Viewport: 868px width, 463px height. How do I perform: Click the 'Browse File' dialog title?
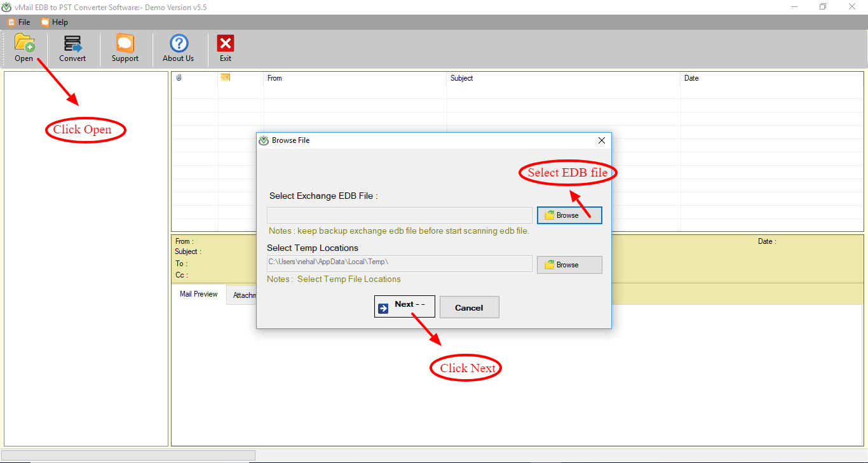click(291, 140)
